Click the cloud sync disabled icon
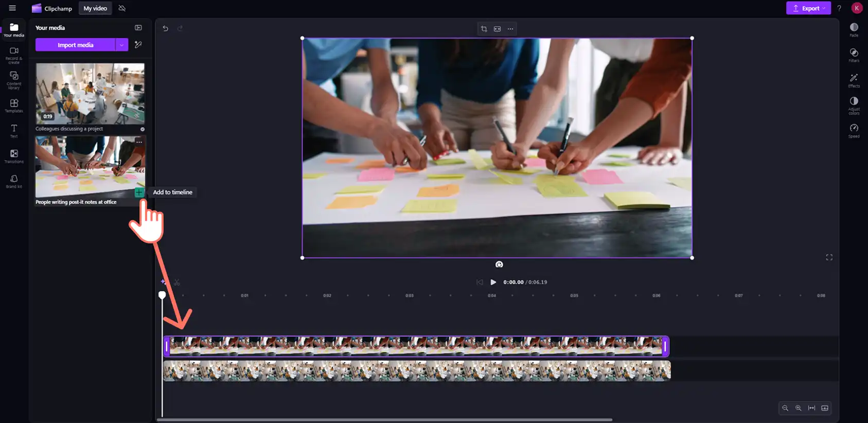Viewport: 868px width, 423px height. pos(122,8)
